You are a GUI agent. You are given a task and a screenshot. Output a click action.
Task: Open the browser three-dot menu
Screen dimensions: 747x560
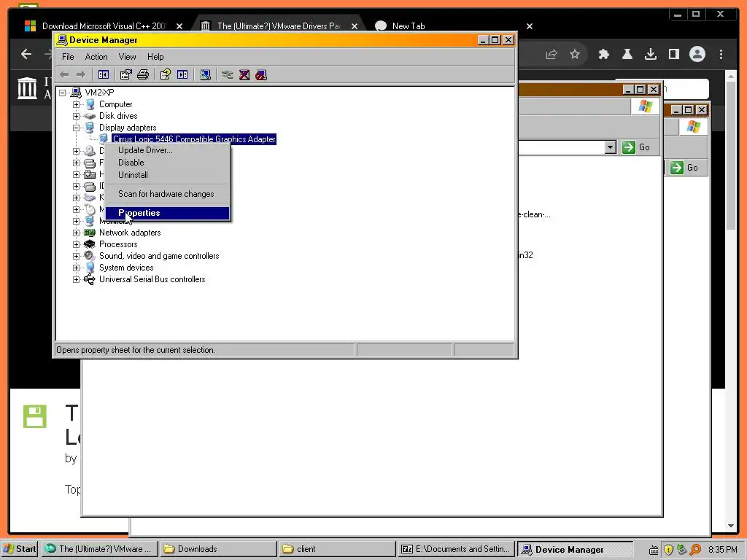click(721, 54)
